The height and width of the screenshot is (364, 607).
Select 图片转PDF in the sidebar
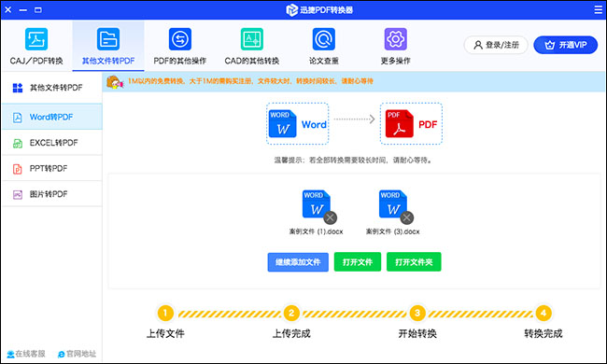coord(52,194)
